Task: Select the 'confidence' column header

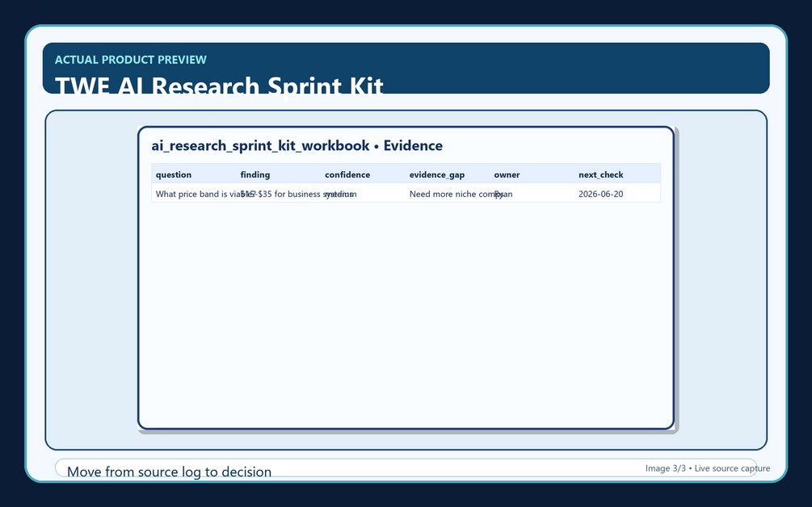Action: coord(347,175)
